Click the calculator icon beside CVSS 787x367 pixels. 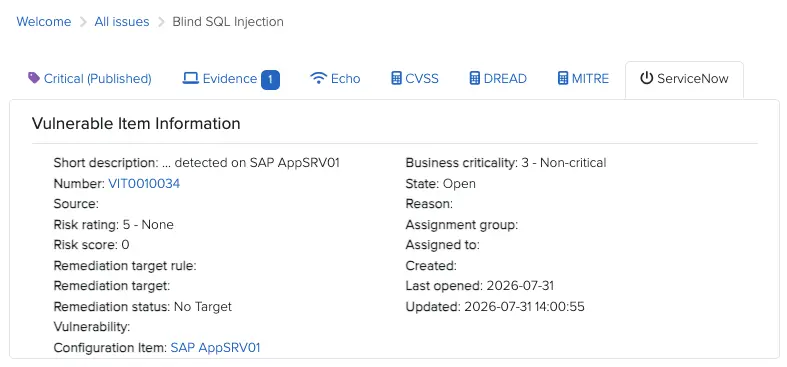397,78
